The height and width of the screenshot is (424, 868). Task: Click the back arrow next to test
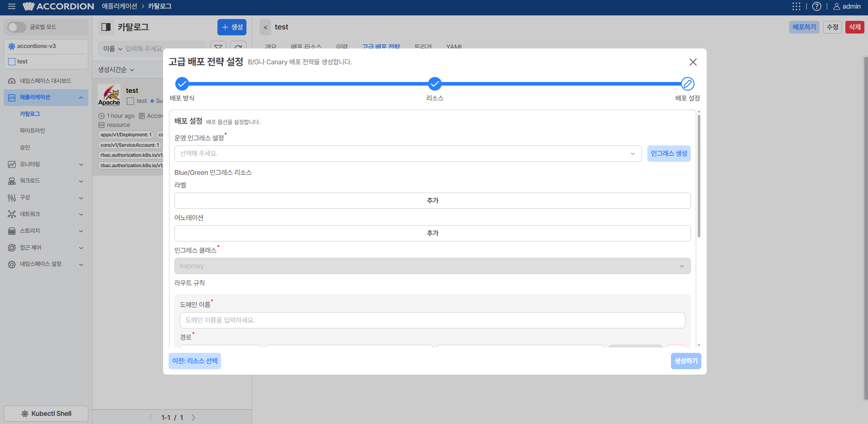pos(265,27)
